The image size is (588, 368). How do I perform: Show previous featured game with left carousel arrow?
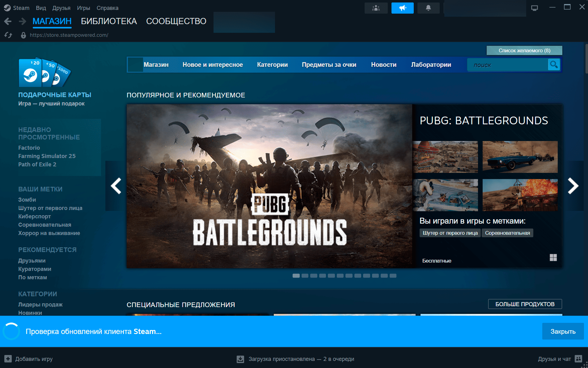(116, 186)
